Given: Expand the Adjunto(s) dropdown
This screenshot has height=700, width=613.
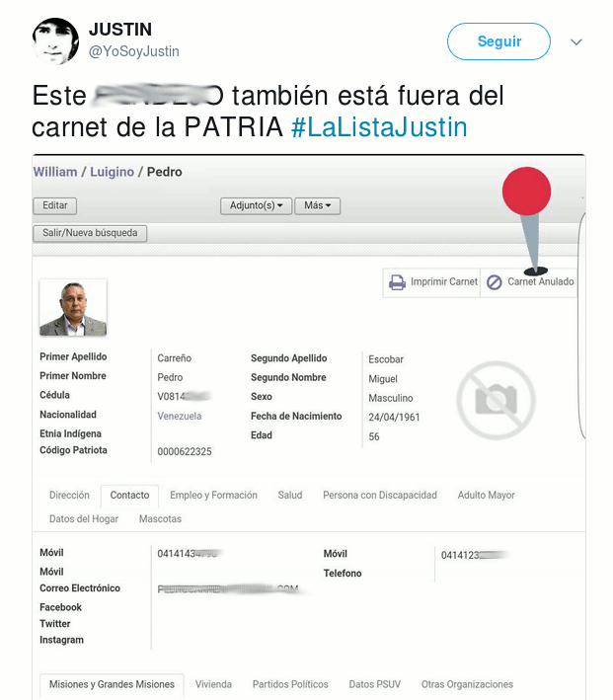Looking at the screenshot, I should (x=257, y=205).
